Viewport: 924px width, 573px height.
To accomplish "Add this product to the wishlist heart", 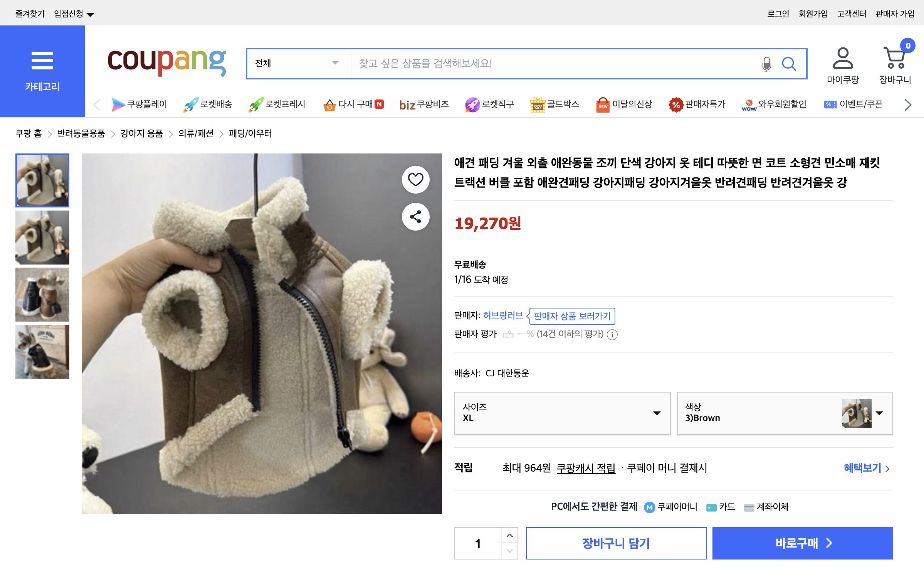I will coord(416,180).
